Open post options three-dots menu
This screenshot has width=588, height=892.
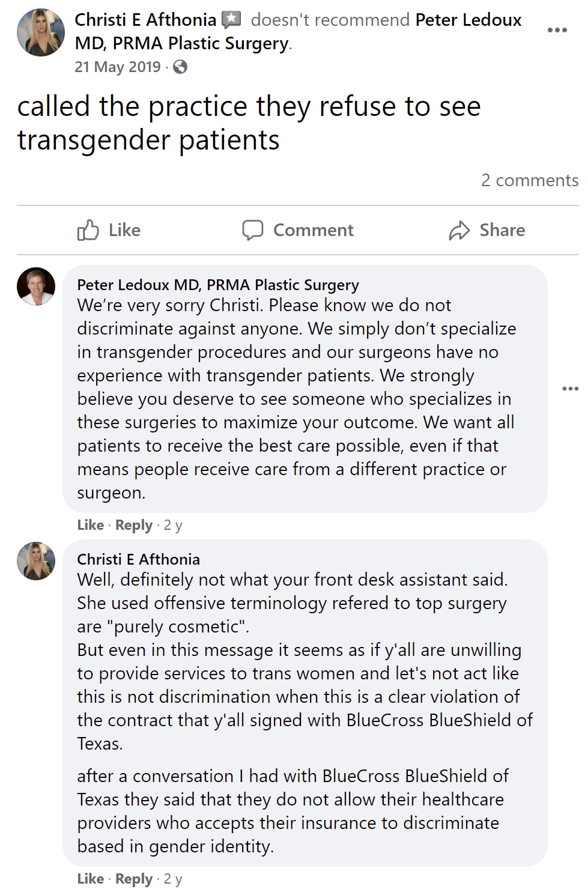tap(557, 30)
